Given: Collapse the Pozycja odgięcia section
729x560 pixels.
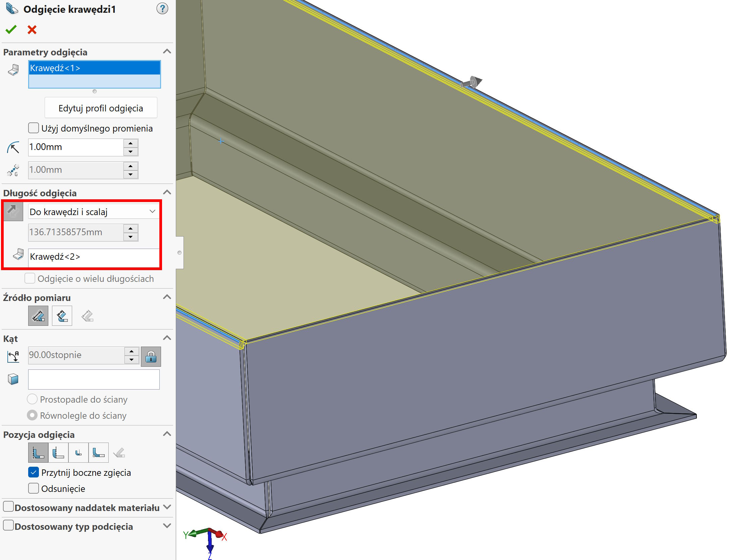Looking at the screenshot, I should (x=167, y=434).
